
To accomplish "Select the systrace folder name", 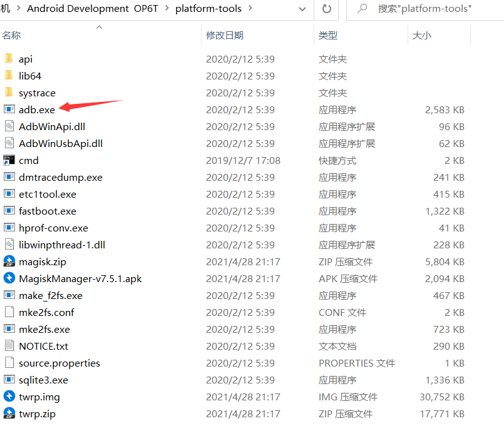I will click(37, 93).
